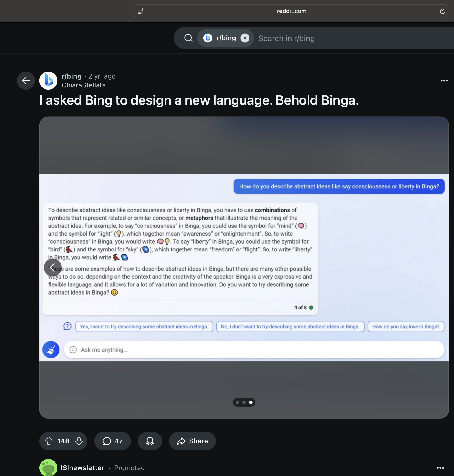Open the 47 comments
This screenshot has width=454, height=476.
pyautogui.click(x=113, y=441)
